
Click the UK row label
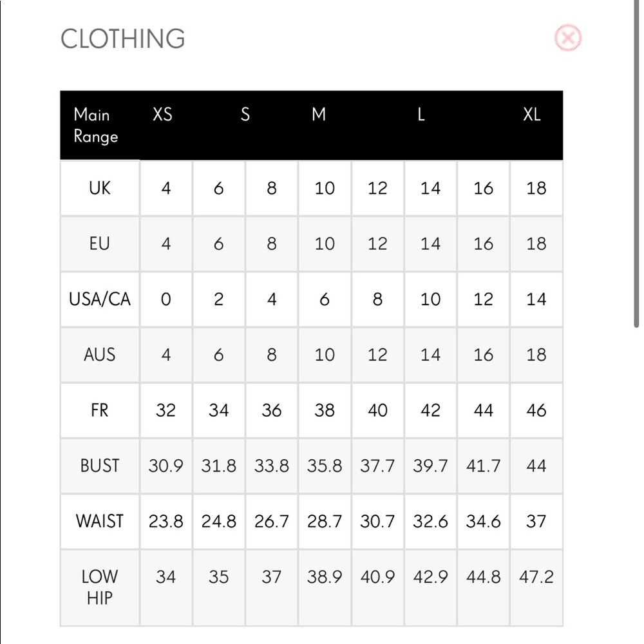tap(100, 188)
